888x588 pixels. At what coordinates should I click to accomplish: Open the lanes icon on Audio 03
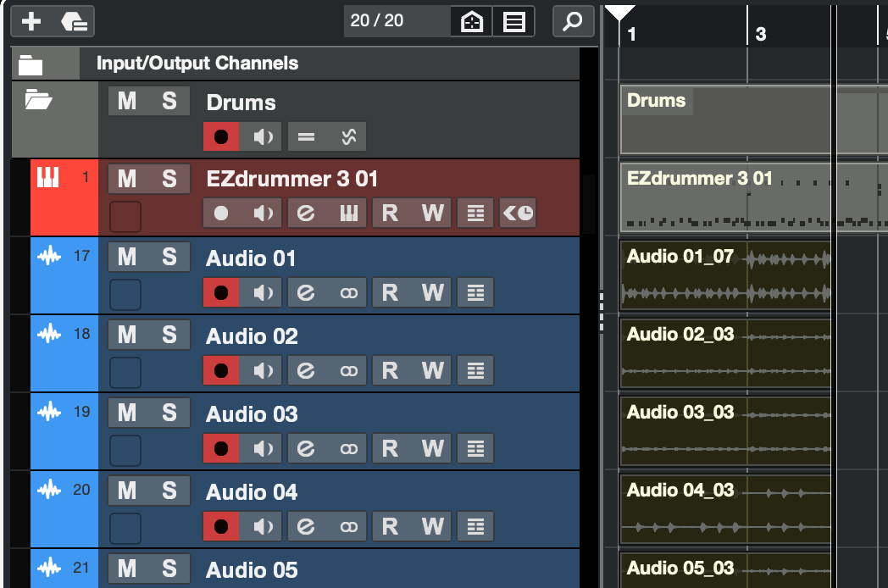(475, 448)
